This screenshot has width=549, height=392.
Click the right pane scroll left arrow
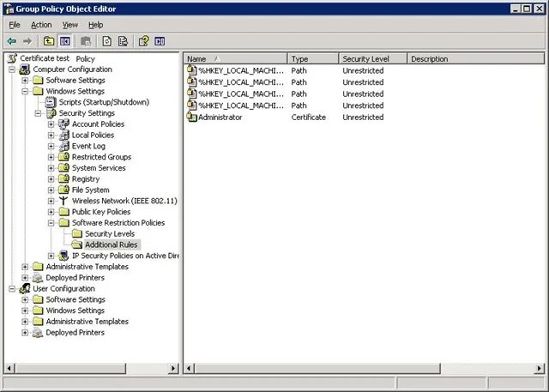point(189,368)
